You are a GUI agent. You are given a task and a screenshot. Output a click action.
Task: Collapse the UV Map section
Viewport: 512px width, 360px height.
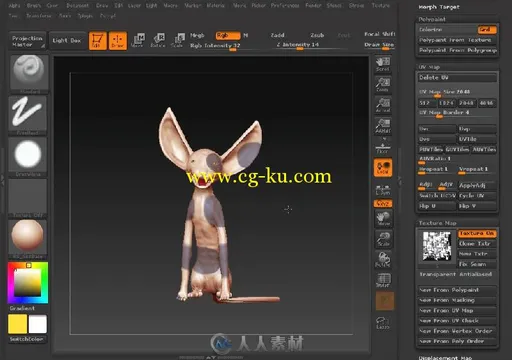click(x=430, y=67)
